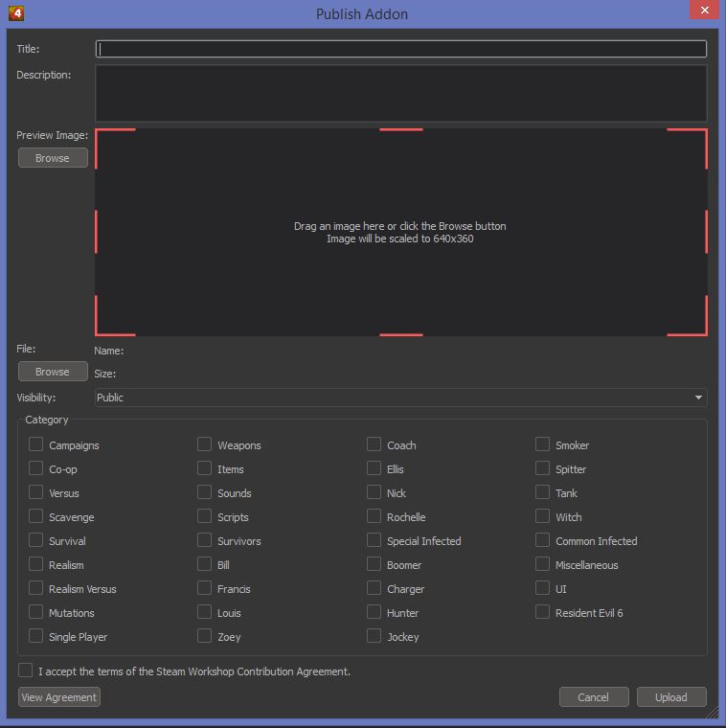Tick the Versus checkbox

[x=35, y=492]
